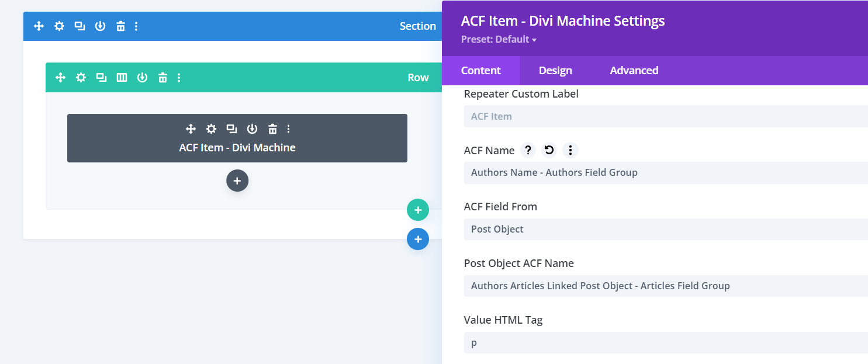This screenshot has height=364, width=868.
Task: Expand the ACF Field From dropdown
Action: pos(665,229)
